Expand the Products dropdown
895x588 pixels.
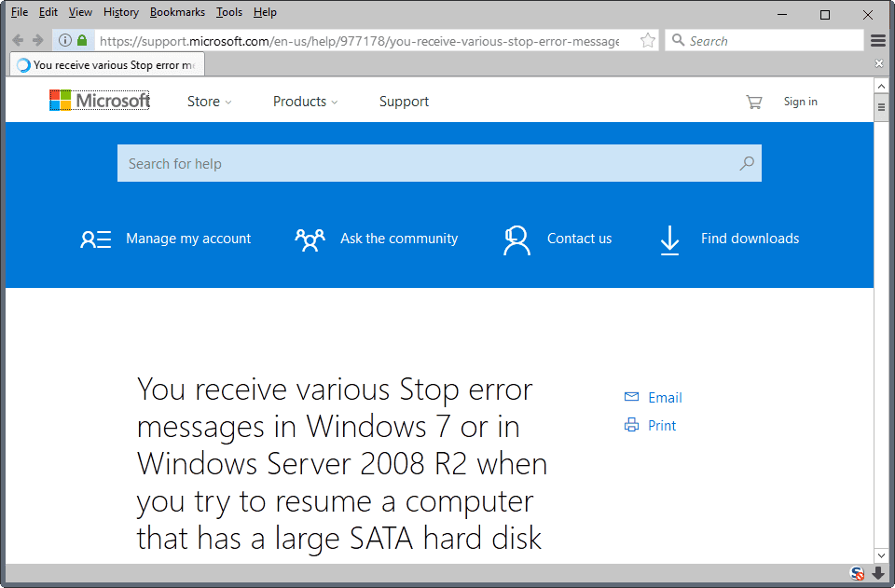click(x=305, y=101)
